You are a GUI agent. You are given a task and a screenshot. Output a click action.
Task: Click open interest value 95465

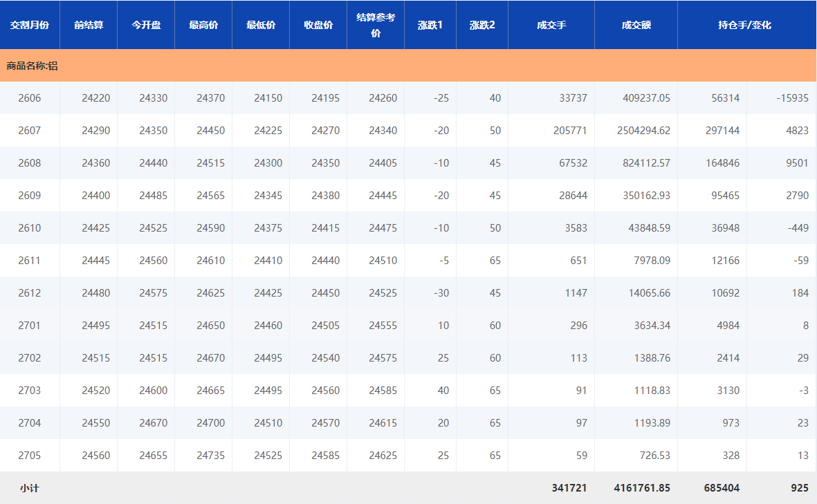tap(725, 195)
